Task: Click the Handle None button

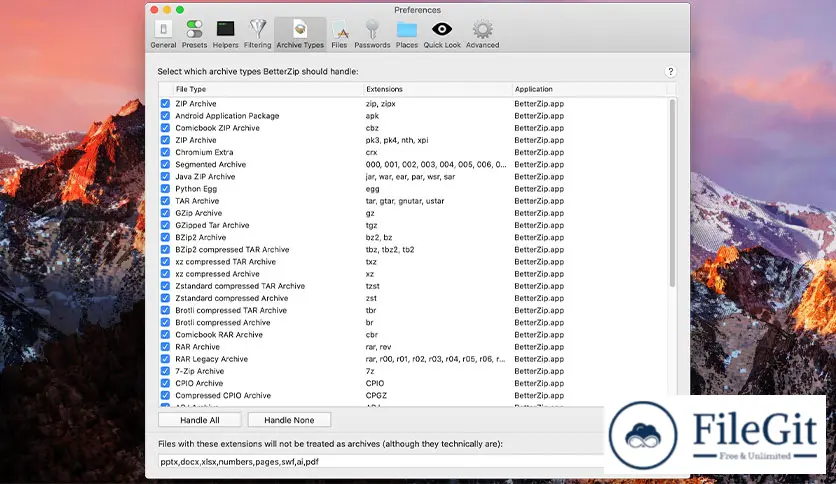Action: pos(290,420)
